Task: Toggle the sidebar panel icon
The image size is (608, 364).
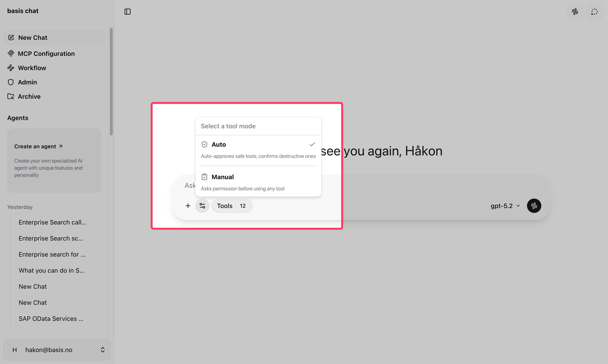Action: click(128, 12)
